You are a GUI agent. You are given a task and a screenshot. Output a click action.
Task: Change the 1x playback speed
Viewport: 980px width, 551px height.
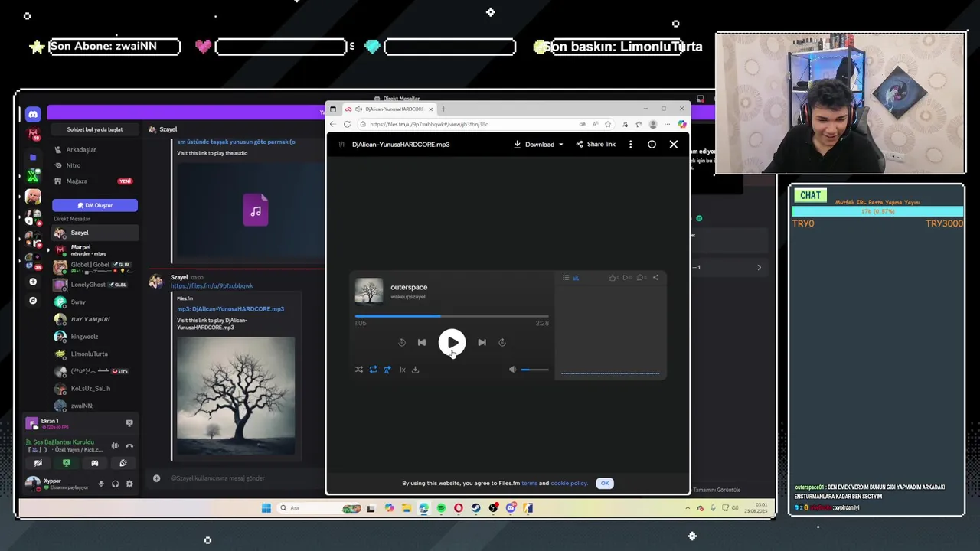[402, 370]
